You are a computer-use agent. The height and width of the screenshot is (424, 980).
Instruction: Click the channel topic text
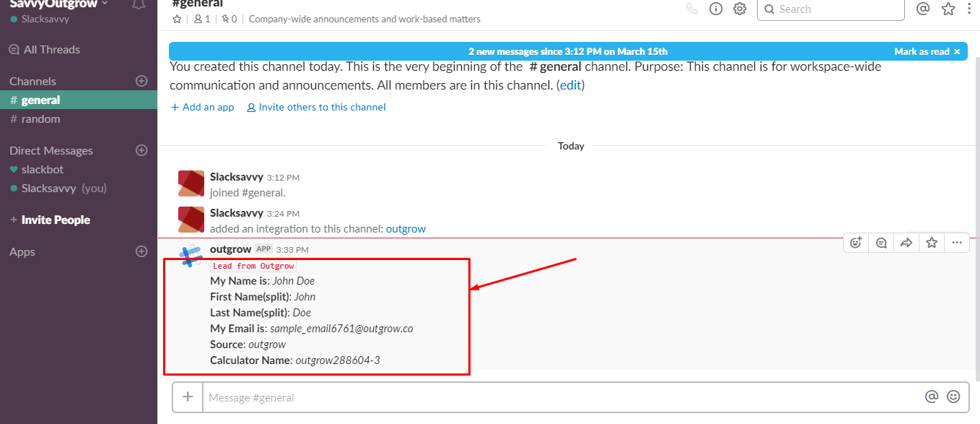point(364,20)
